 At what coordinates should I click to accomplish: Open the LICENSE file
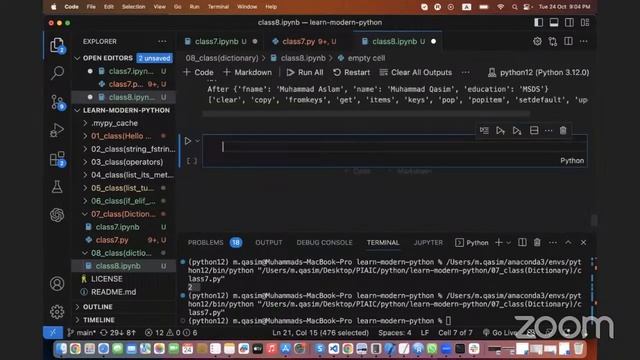coord(107,279)
